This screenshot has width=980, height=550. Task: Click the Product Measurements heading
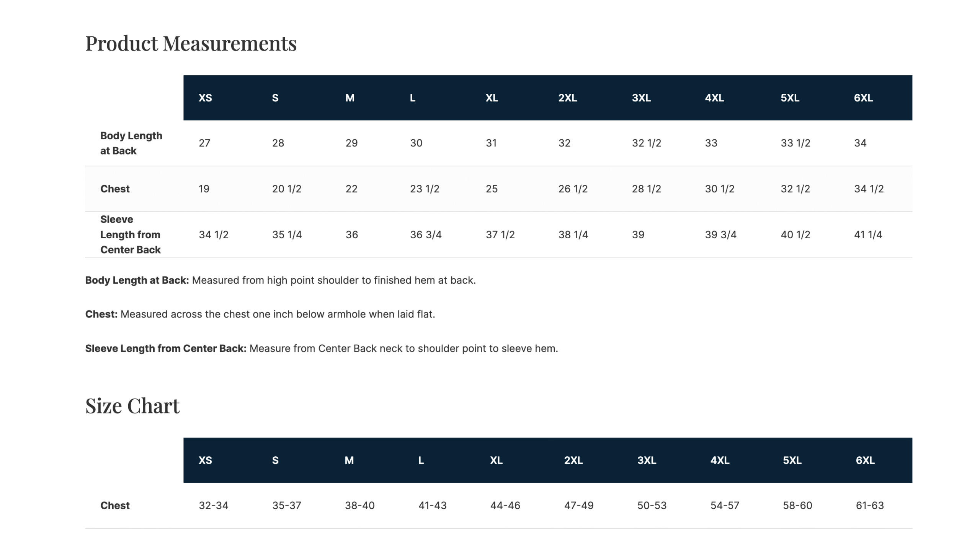click(x=191, y=43)
